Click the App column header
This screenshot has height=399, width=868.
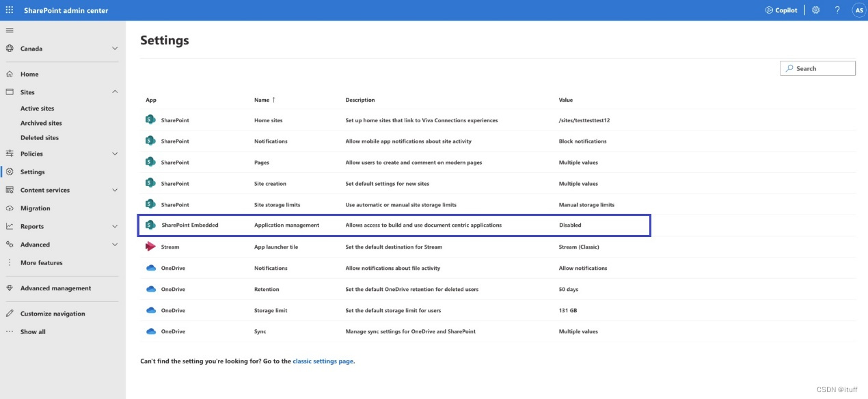pyautogui.click(x=151, y=100)
